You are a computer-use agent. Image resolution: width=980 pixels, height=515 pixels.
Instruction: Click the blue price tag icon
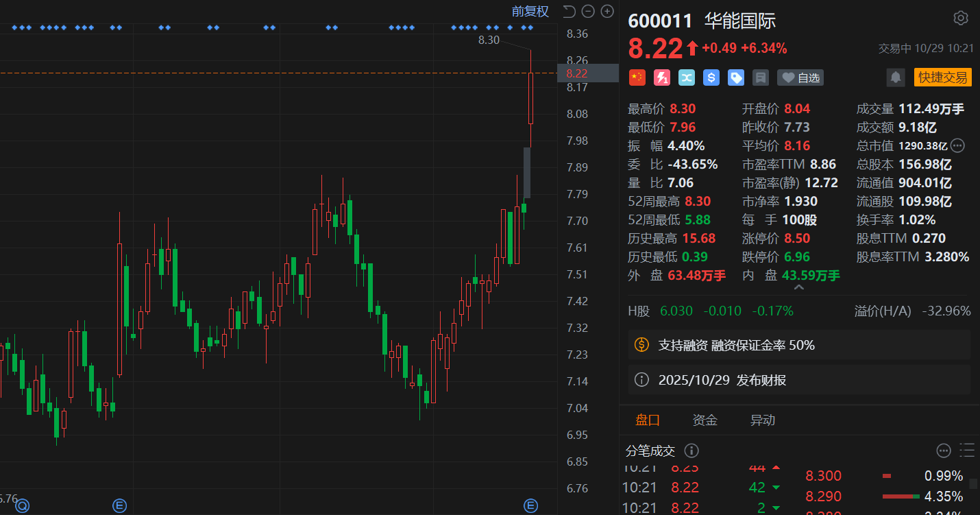(736, 77)
